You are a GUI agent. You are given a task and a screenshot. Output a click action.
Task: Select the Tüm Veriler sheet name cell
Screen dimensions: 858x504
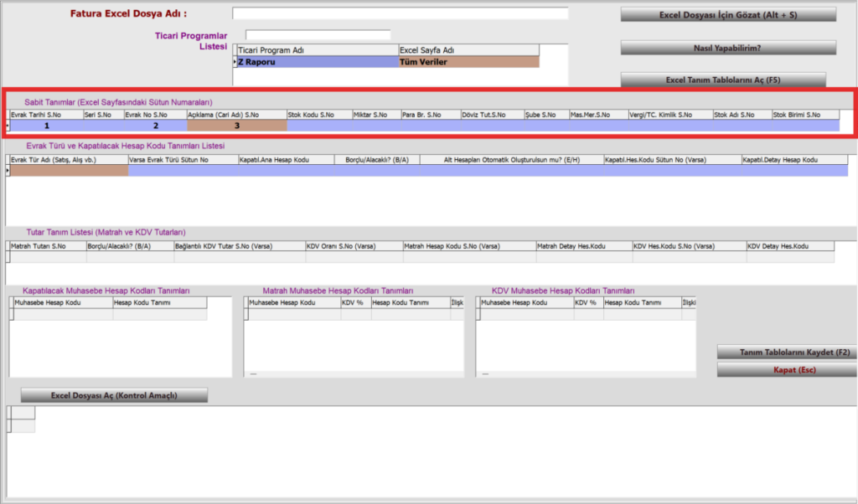(x=469, y=62)
